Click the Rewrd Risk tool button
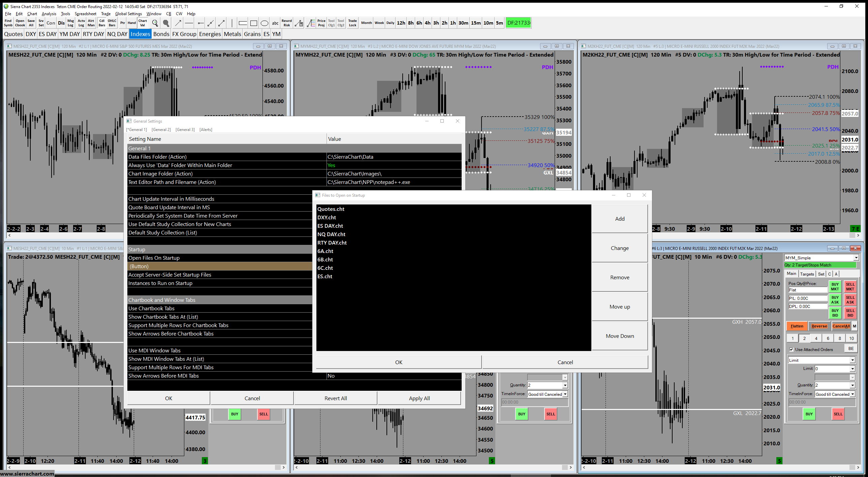Image resolution: width=868 pixels, height=477 pixels. 287,23
